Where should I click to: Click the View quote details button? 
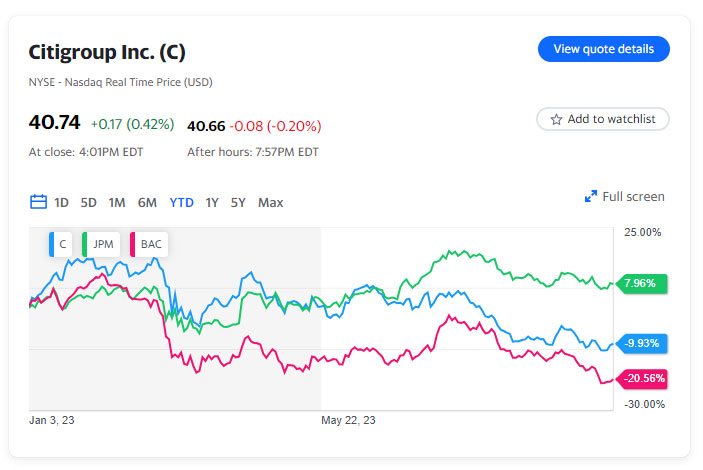[603, 49]
